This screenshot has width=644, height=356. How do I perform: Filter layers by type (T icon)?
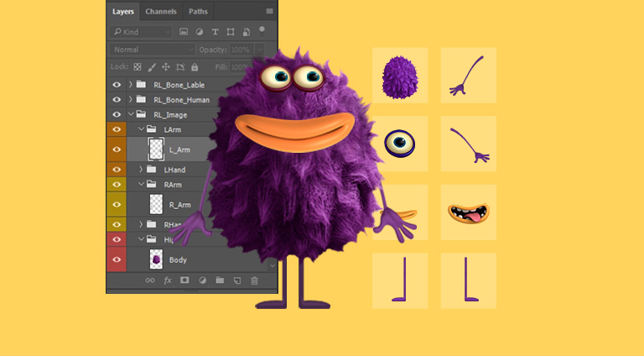coord(215,32)
